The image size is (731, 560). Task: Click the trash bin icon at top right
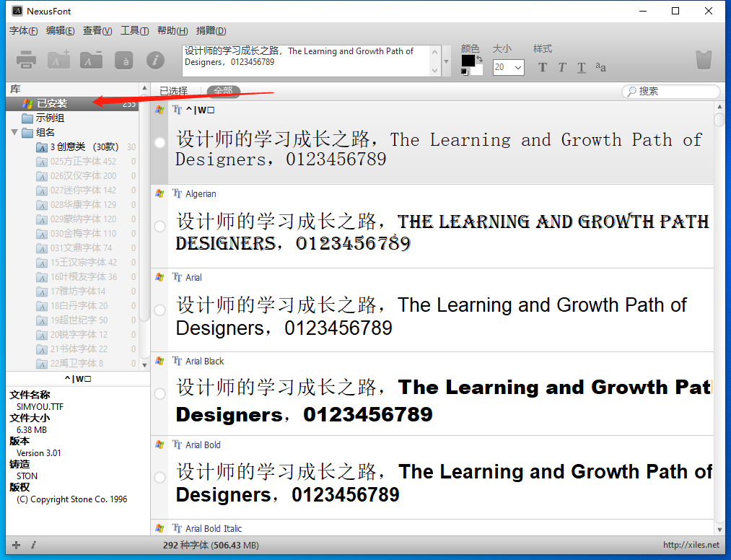[704, 60]
